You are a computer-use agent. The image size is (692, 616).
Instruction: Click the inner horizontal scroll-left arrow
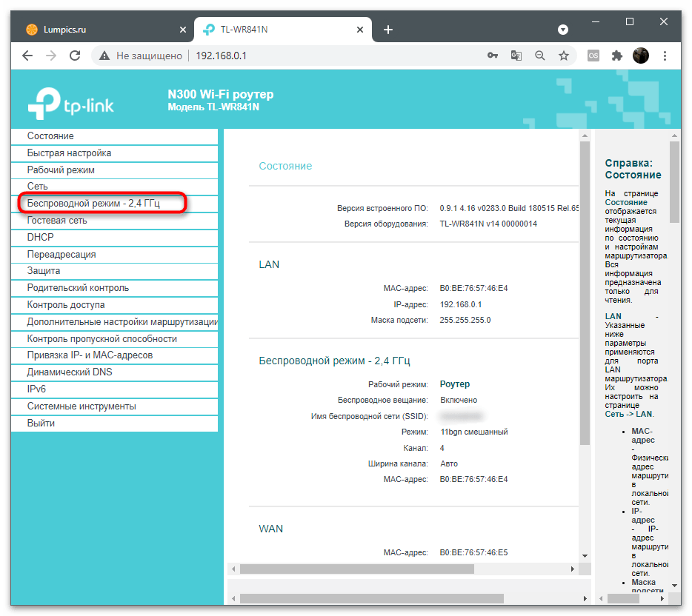233,569
